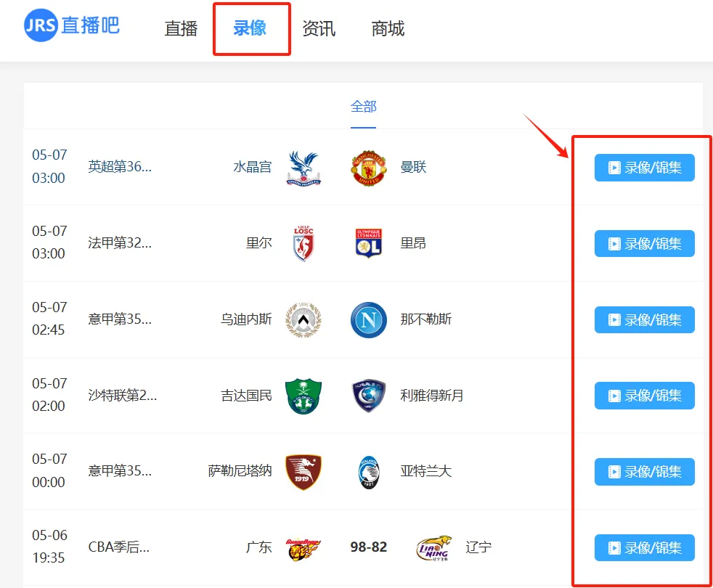Click the 吉达国民 green team crest

coord(303,396)
